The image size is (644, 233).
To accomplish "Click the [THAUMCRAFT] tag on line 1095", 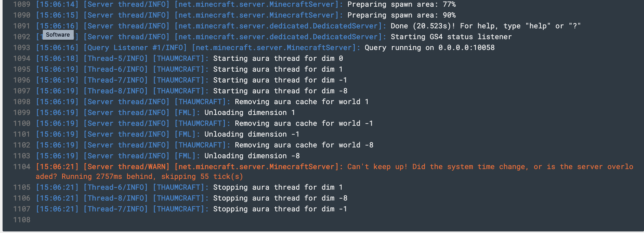I will (x=180, y=69).
